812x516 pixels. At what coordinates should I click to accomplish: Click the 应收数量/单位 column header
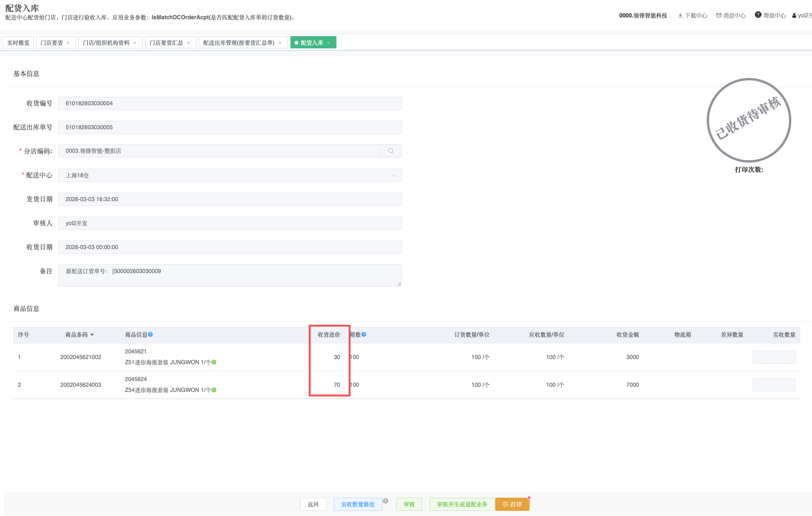tap(547, 335)
